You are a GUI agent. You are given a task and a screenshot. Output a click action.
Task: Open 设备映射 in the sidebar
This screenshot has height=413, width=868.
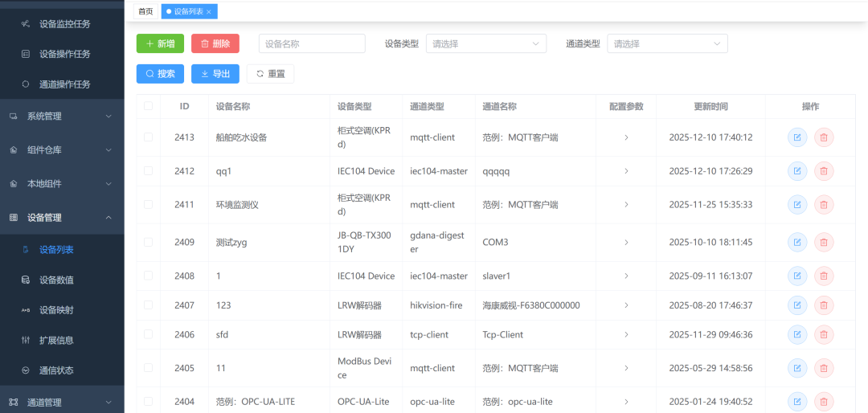coord(56,310)
